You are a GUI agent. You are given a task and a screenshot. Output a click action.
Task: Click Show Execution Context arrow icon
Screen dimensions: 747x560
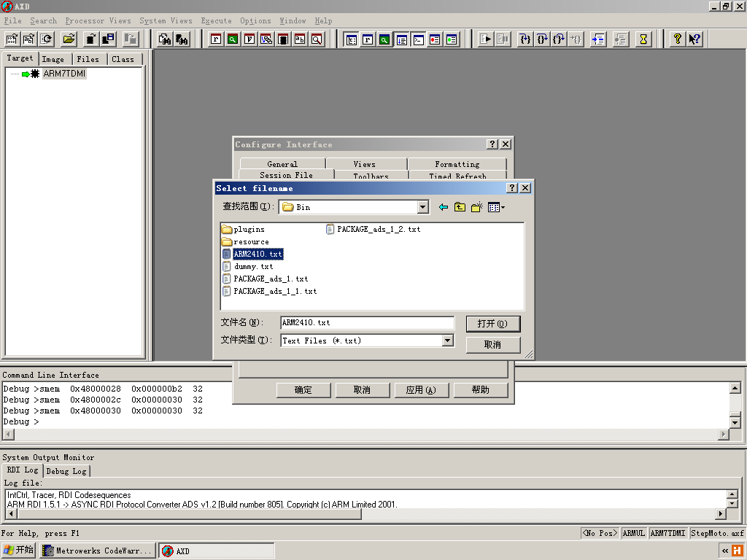(598, 39)
